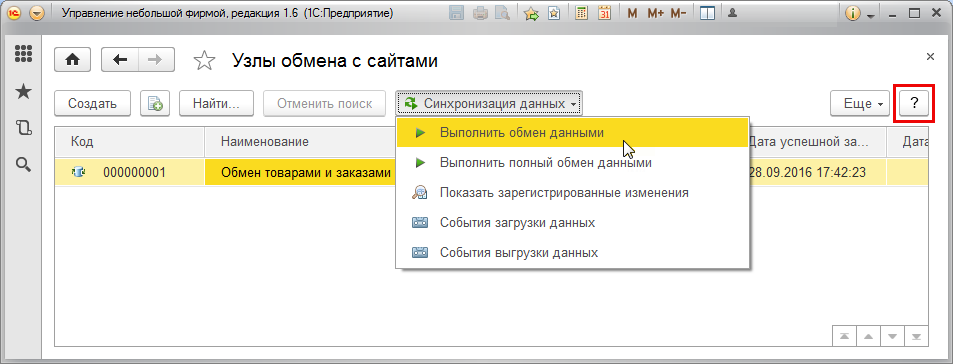Select События загрузки данных
Viewport: 953px width, 364px height.
click(572, 222)
